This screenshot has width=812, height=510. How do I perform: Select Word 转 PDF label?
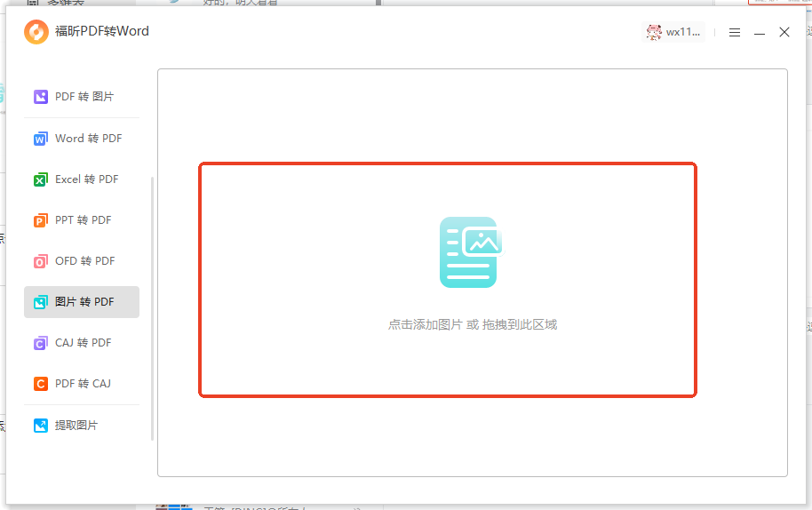88,139
